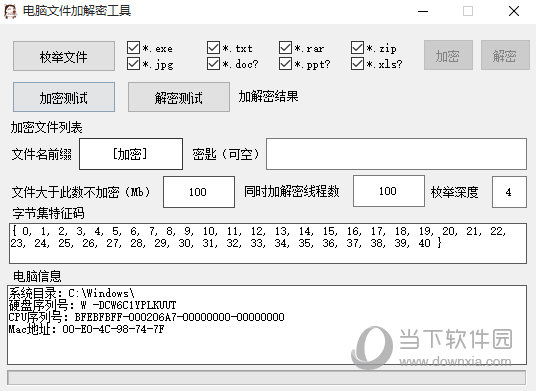Toggle the *.ppt? checkbox
Screen dimensions: 536x391
[285, 64]
